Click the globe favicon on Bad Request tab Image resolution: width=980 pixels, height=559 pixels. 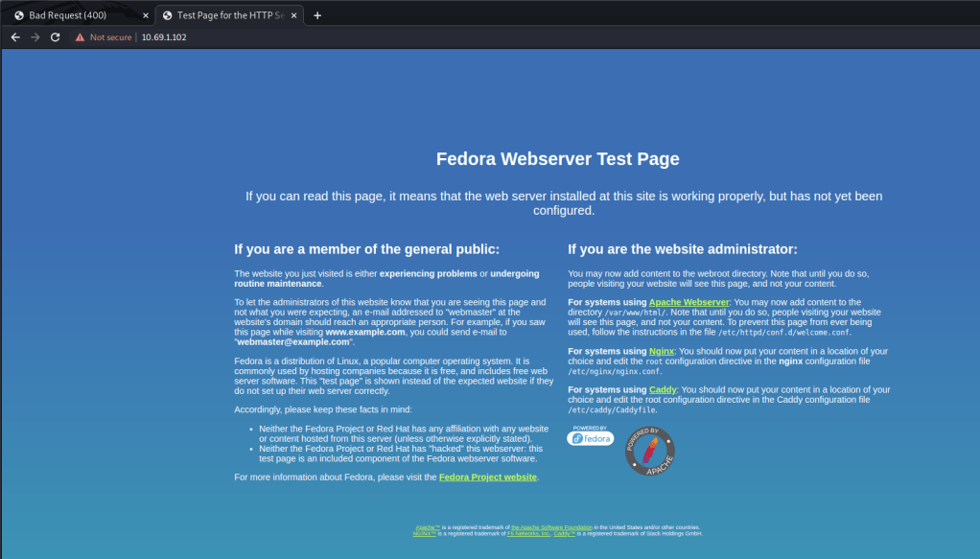click(18, 15)
